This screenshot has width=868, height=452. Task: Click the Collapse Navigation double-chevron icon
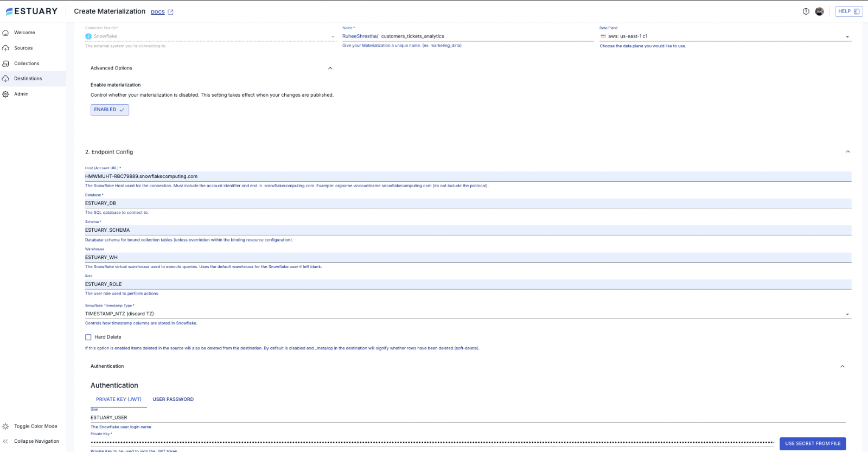coord(5,441)
